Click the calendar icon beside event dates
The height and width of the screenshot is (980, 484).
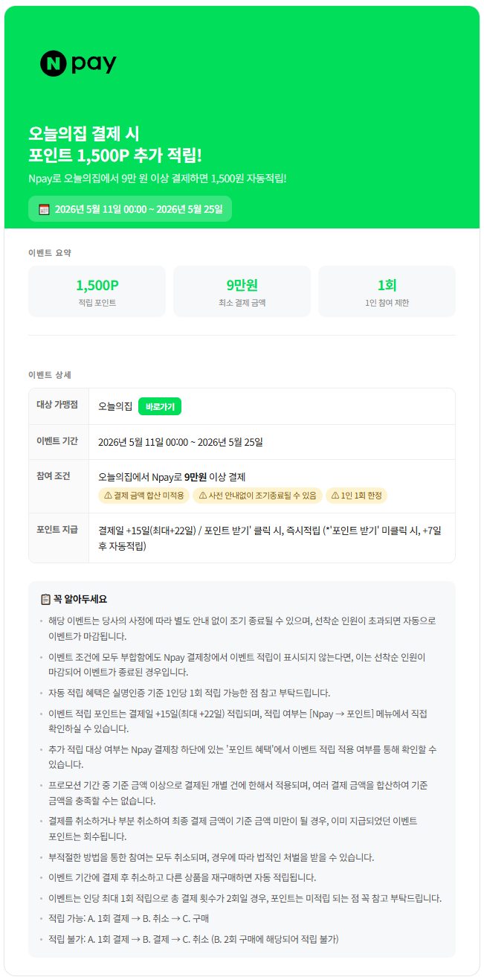[x=44, y=209]
